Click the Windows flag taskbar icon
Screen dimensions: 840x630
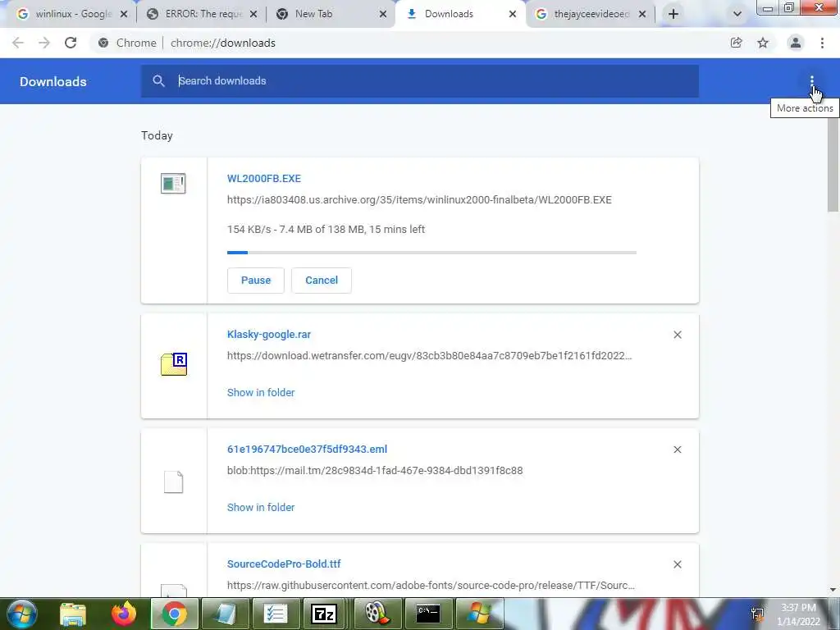pos(479,614)
